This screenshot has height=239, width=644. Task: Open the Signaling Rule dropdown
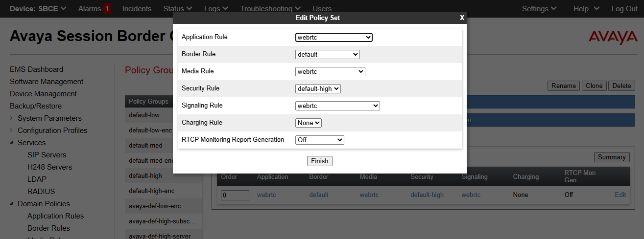337,106
